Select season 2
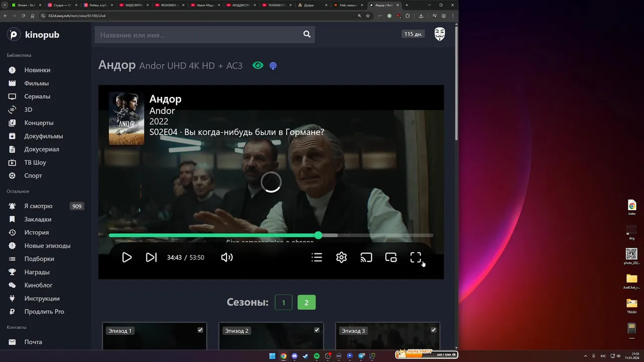Screen dimensions: 644x362 [306, 302]
